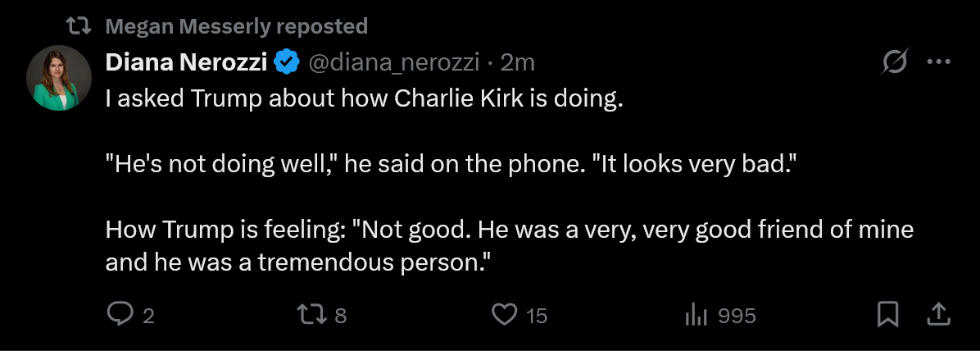Open view analytics bar chart icon

[x=696, y=314]
